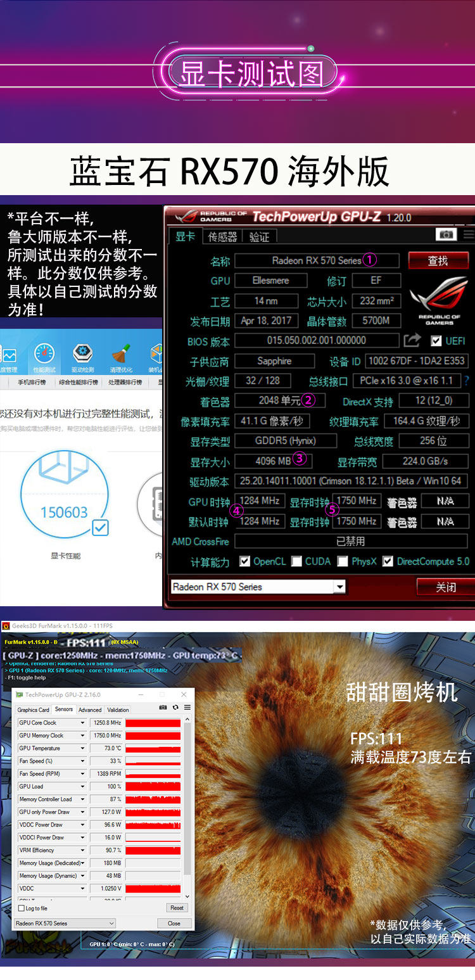Open the hamburger menu in GPU-Z 1.20.0
Viewport: 475px width, 980px height.
[468, 234]
